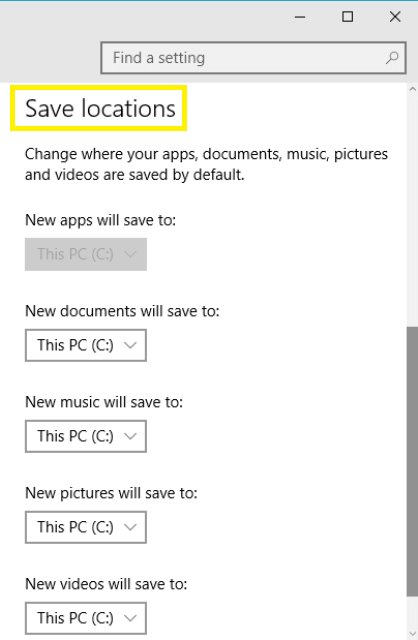Minimize the Settings window

(x=300, y=17)
